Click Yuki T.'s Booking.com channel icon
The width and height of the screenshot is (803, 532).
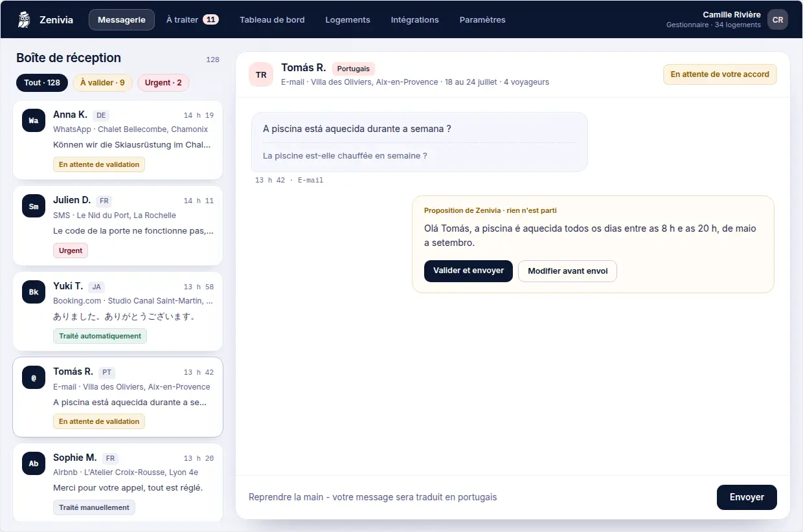34,292
